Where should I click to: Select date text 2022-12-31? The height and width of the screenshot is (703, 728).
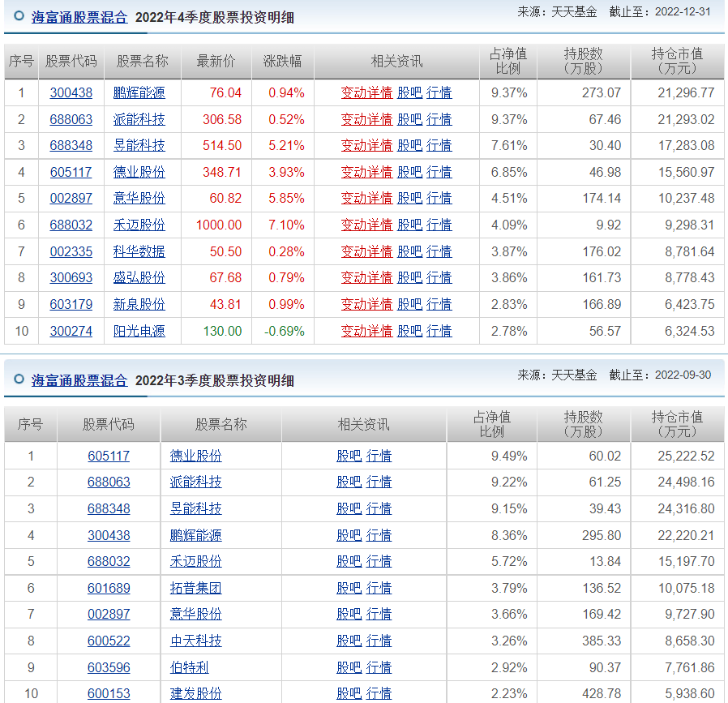683,11
